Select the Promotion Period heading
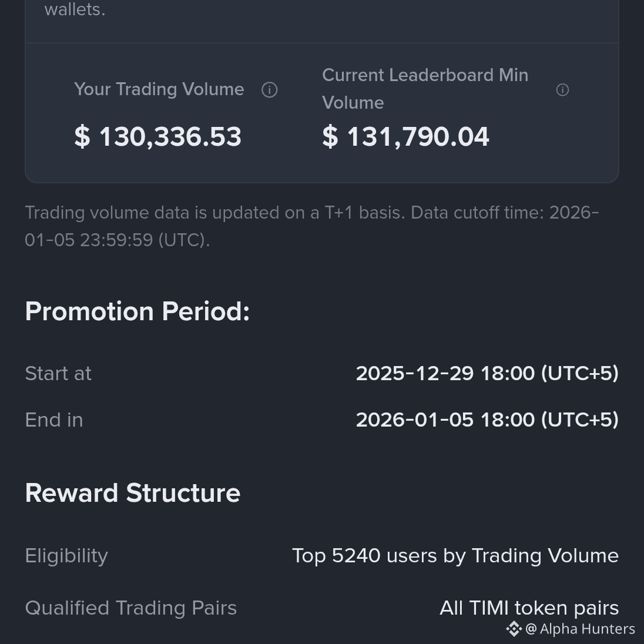 point(137,311)
